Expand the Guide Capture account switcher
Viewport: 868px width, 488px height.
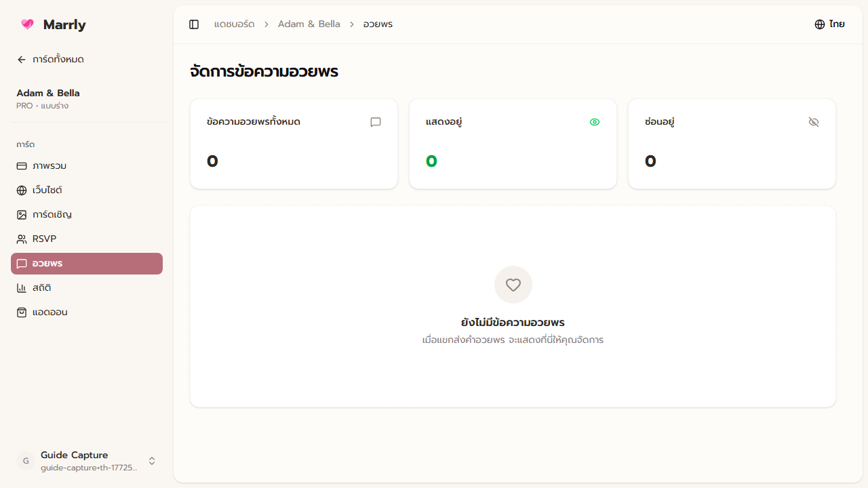[152, 461]
